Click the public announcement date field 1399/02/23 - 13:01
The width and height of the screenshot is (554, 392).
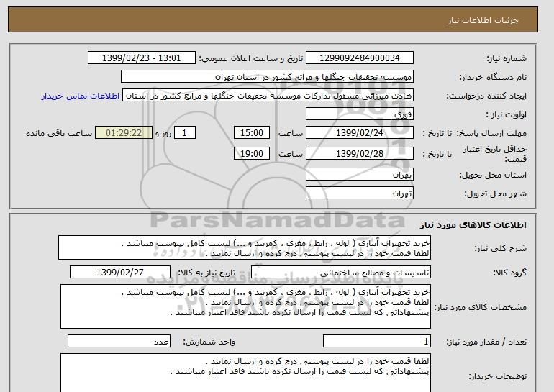click(x=141, y=58)
